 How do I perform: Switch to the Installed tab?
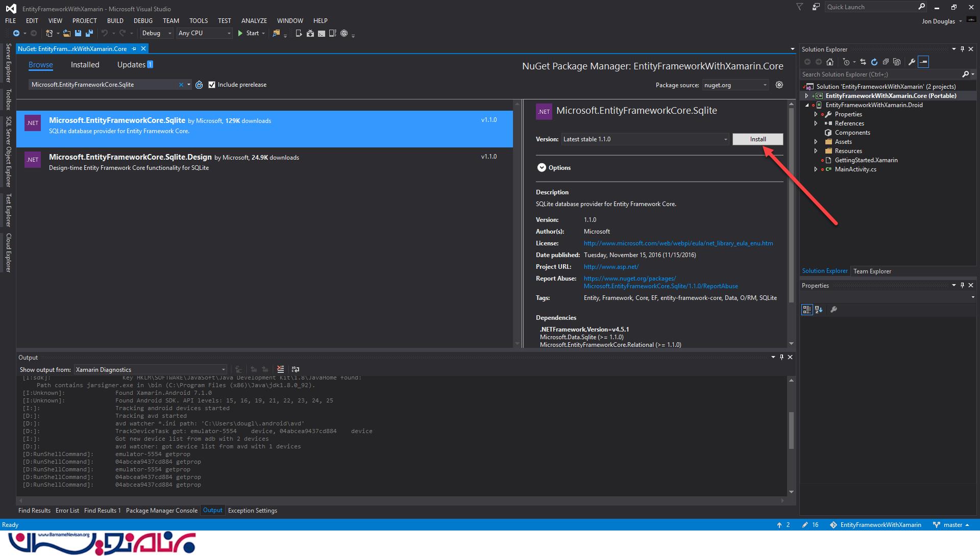point(85,65)
